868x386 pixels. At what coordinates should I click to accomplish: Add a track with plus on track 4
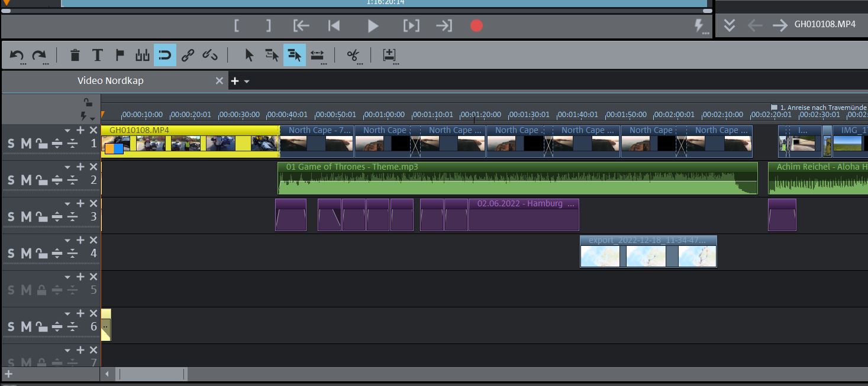point(80,240)
